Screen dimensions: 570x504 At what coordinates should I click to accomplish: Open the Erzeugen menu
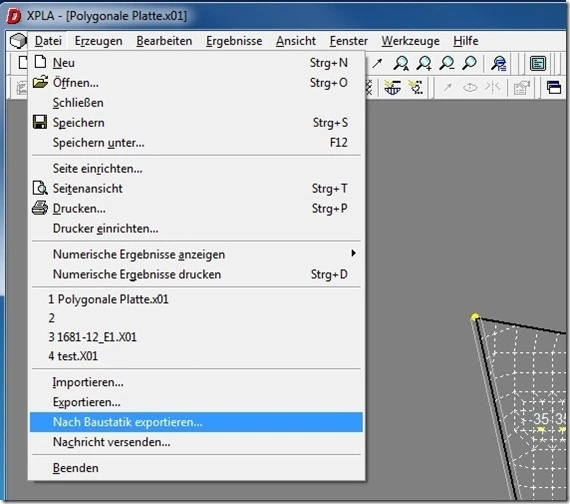pyautogui.click(x=99, y=41)
